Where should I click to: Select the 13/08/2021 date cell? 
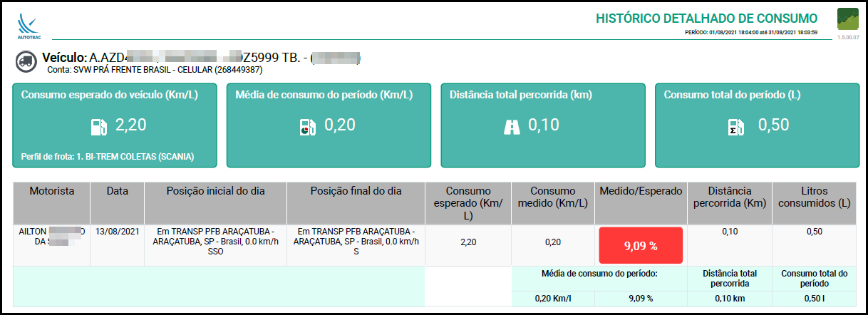[x=118, y=232]
